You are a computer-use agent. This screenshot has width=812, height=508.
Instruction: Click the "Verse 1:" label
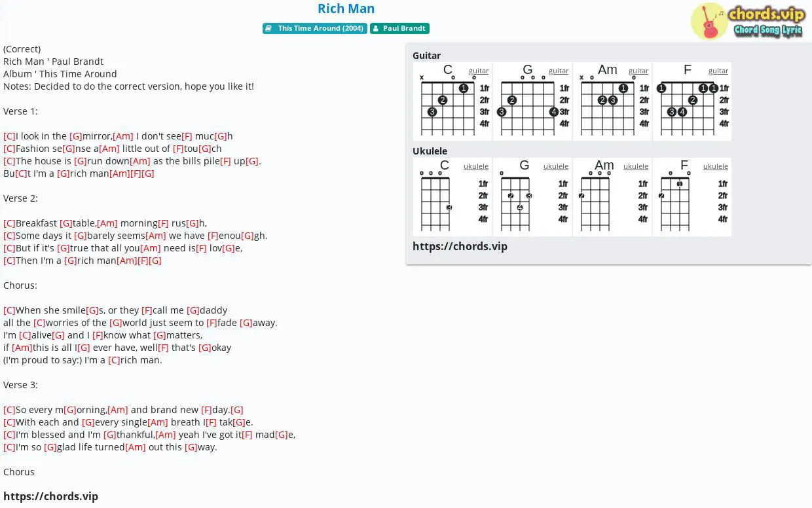pos(20,111)
